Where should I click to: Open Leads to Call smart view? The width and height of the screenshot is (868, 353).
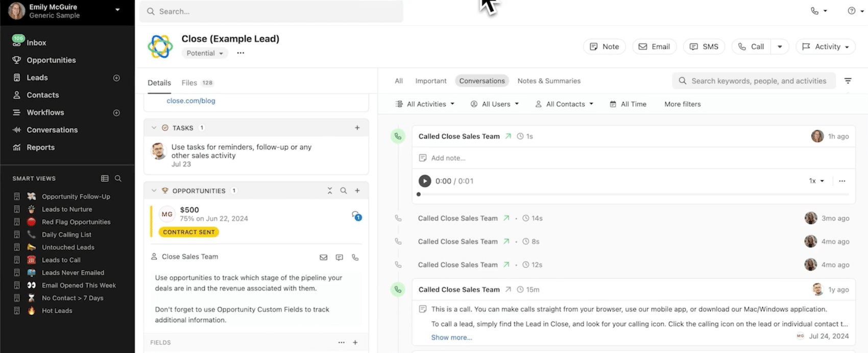(x=61, y=260)
